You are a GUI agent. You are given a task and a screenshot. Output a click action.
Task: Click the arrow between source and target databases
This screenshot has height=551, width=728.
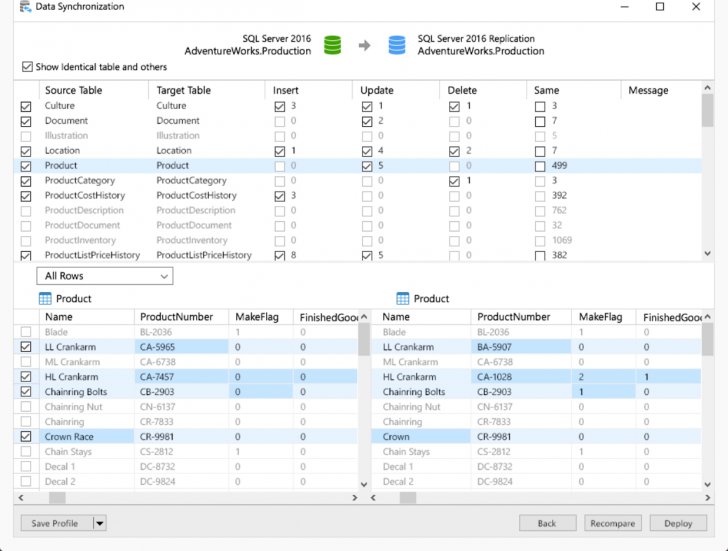click(364, 45)
